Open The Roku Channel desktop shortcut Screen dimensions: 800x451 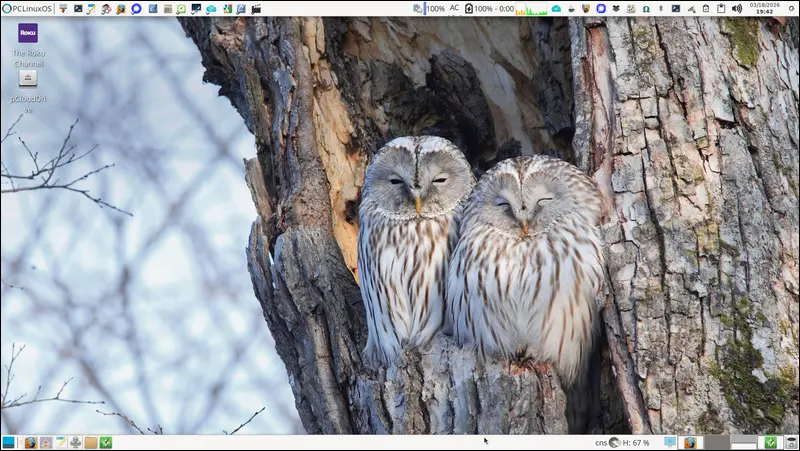coord(28,45)
